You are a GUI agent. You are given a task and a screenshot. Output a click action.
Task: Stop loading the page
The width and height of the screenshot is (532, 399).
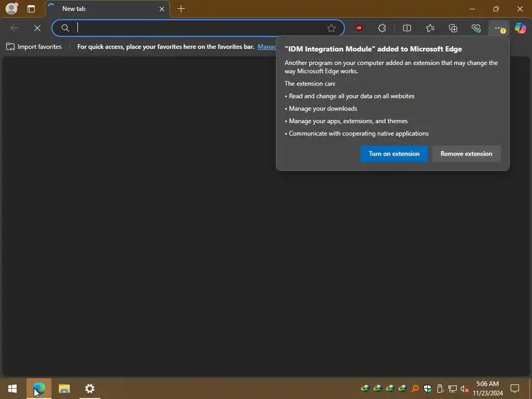(37, 28)
